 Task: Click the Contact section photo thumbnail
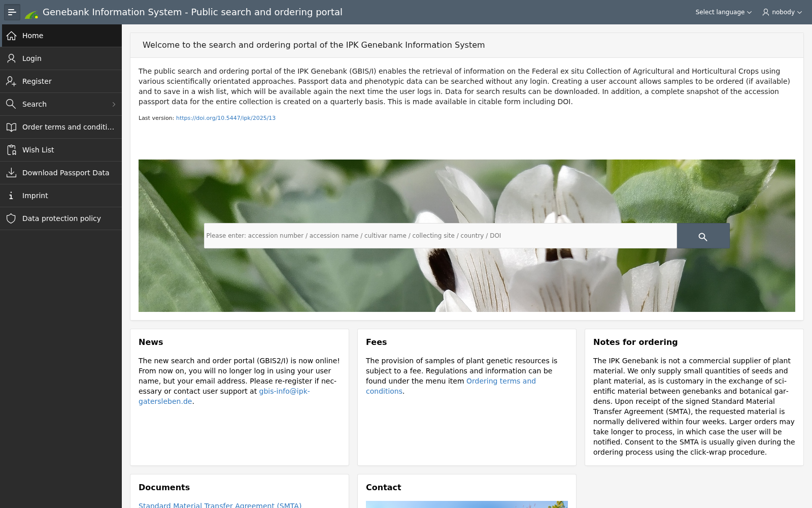click(x=466, y=504)
